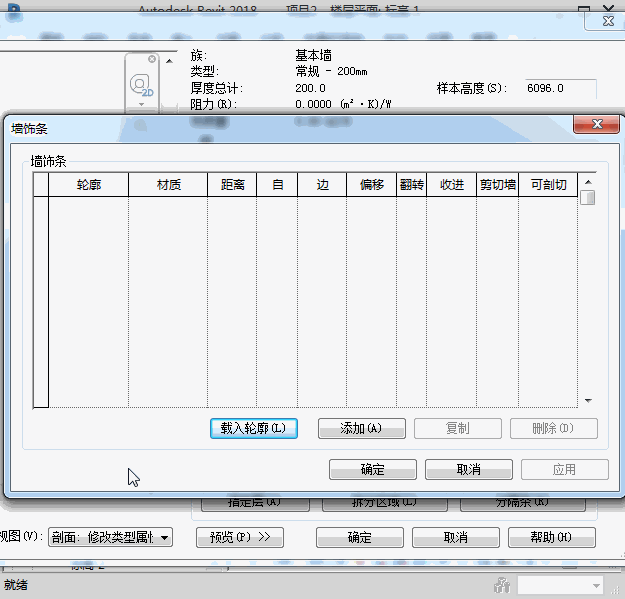Click the 载入轮廓(L) button
Viewport: 625px width, 599px height.
[x=253, y=428]
